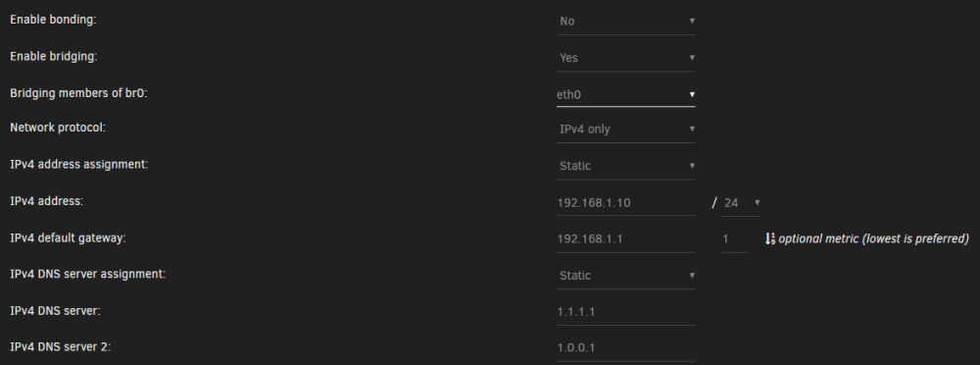Change the IPv4 address assignment dropdown
This screenshot has height=365, width=980.
tap(625, 166)
